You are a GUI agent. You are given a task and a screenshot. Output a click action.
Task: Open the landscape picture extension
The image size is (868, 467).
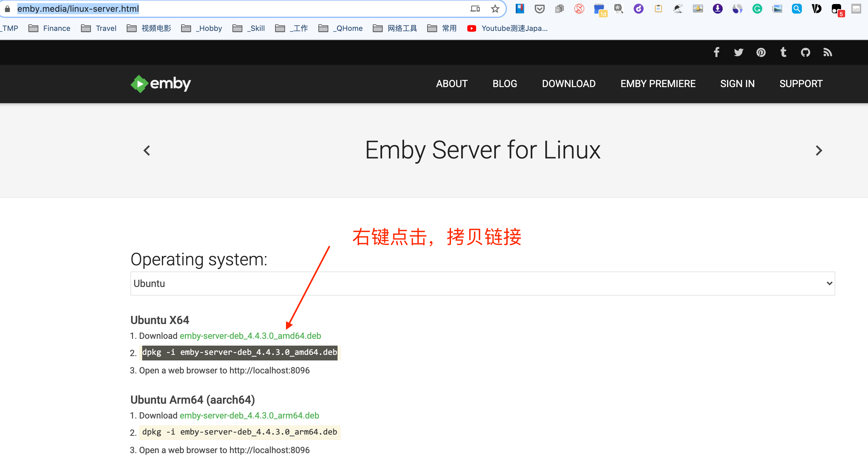[x=777, y=9]
